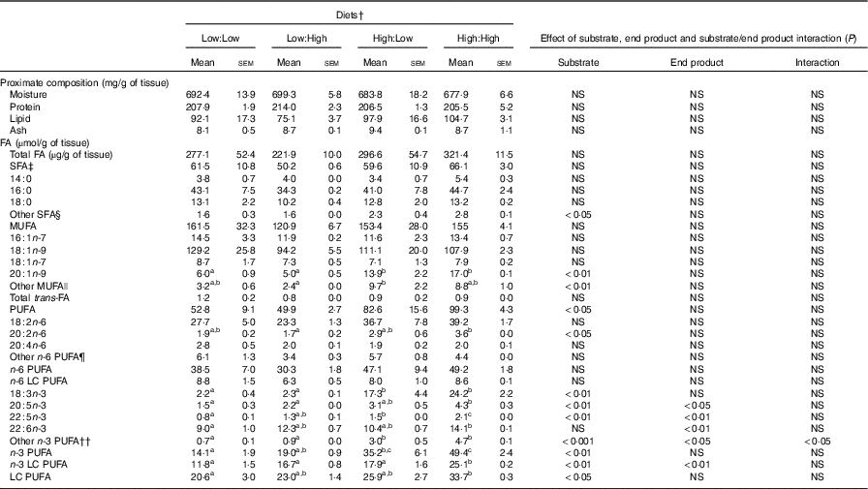Select the Moisture Low:Low mean value 692·4
The height and width of the screenshot is (489, 868).
tap(209, 98)
